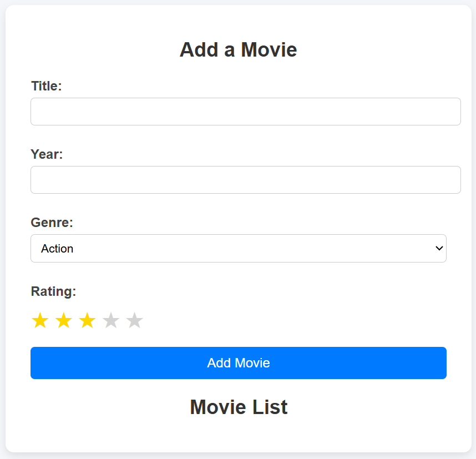Click the 'Movie List' heading
This screenshot has width=476, height=459.
[x=239, y=407]
